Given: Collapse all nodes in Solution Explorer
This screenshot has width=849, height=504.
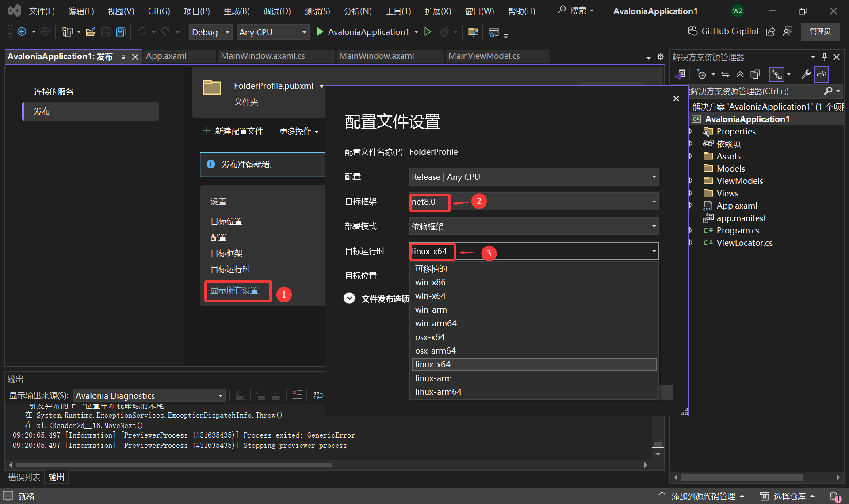Looking at the screenshot, I should (x=740, y=74).
